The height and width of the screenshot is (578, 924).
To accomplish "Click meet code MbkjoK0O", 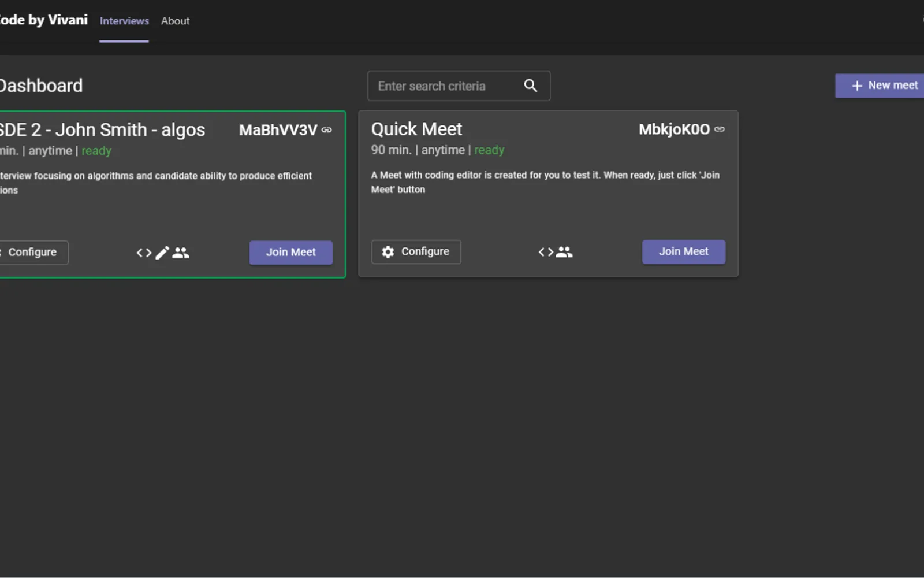I will pos(674,129).
